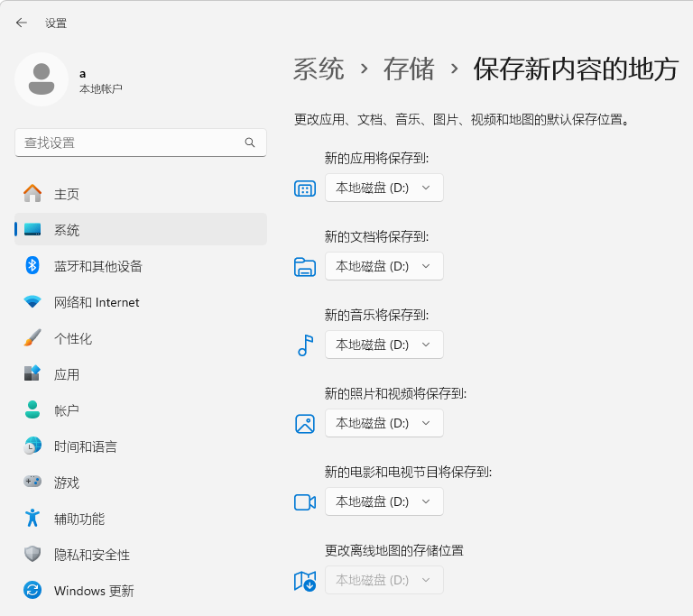The image size is (693, 616).
Task: Click the 新的音乐将保存到 label
Action: 376,315
